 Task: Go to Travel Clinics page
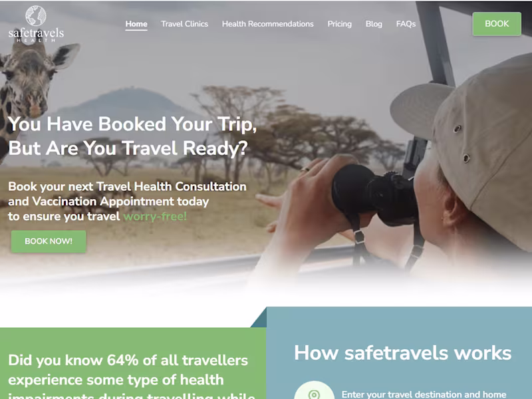point(185,24)
